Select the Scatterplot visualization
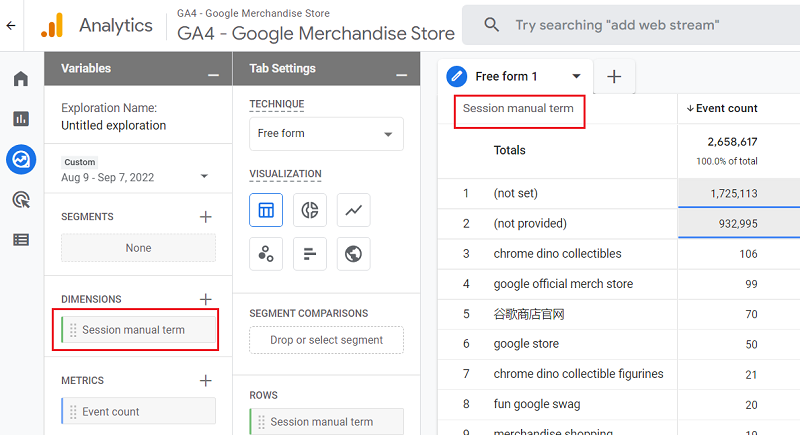 click(x=266, y=254)
